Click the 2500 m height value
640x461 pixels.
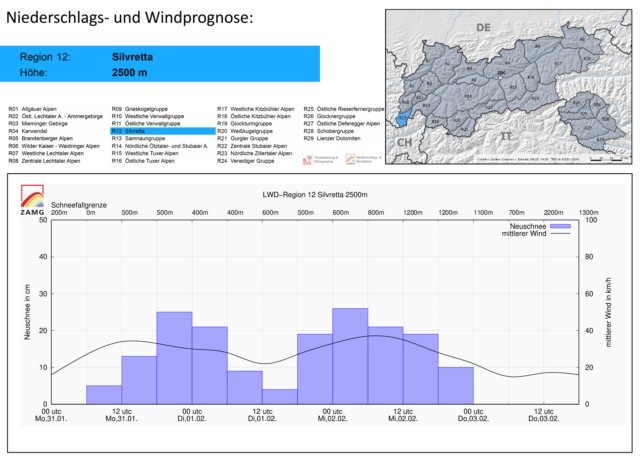(129, 73)
